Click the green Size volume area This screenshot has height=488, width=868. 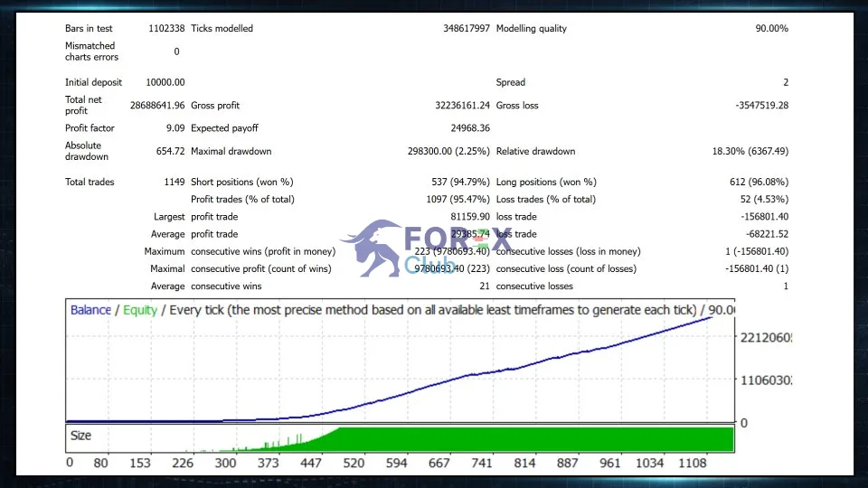tap(536, 439)
